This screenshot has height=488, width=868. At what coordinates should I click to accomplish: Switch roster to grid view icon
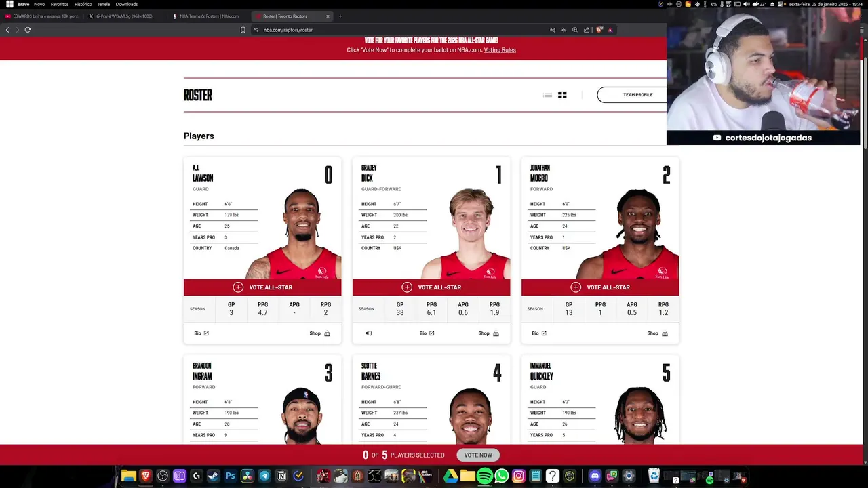562,95
